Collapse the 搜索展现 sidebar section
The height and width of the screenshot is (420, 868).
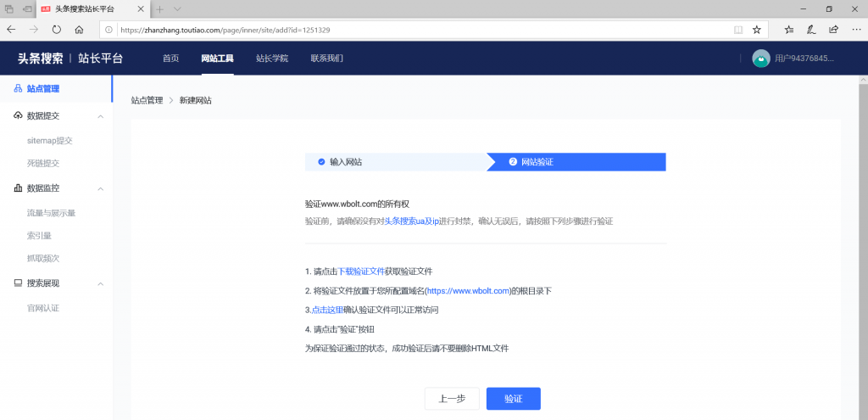click(x=100, y=283)
